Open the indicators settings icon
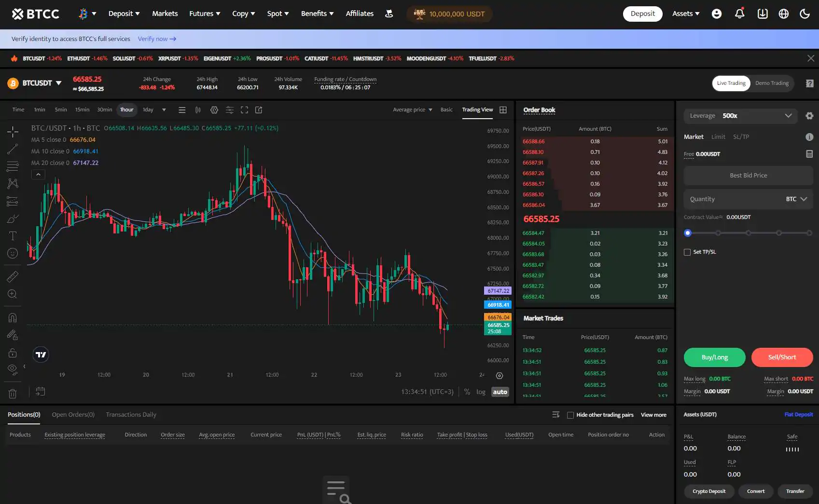 click(x=230, y=110)
